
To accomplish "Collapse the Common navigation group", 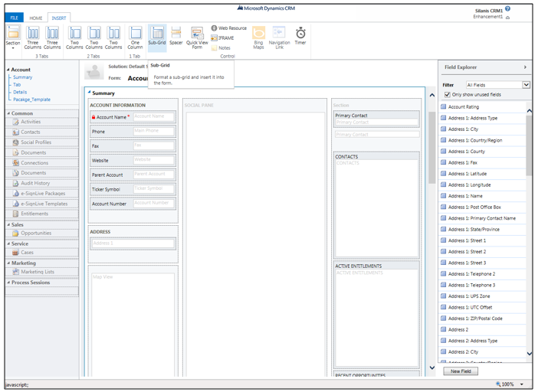I will coord(8,113).
